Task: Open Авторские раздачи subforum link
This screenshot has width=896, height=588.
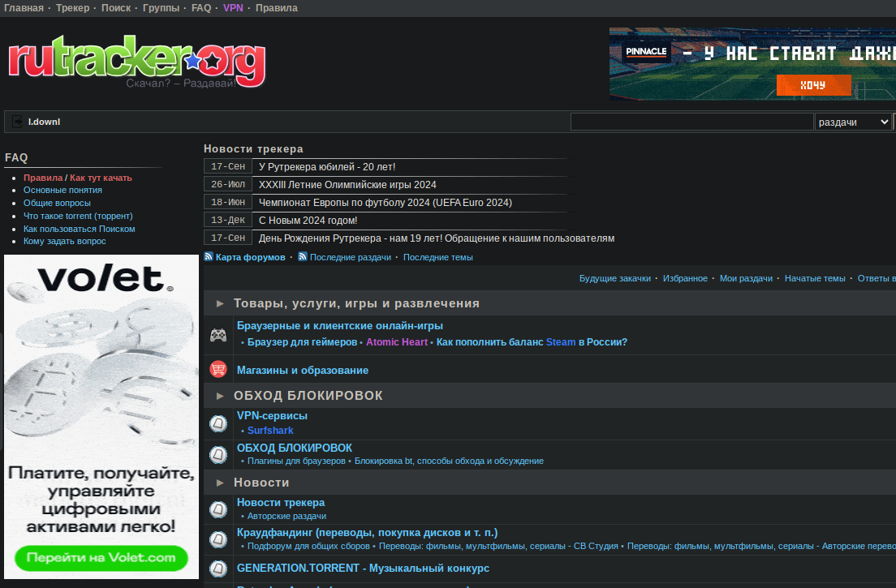Action: tap(286, 516)
